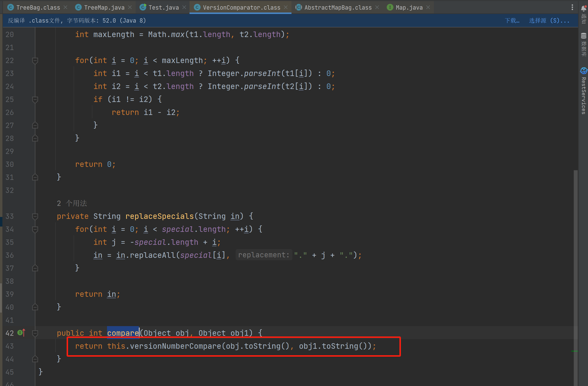Collapse the for loop at line 22
Screen dimensions: 588x386
(x=35, y=61)
